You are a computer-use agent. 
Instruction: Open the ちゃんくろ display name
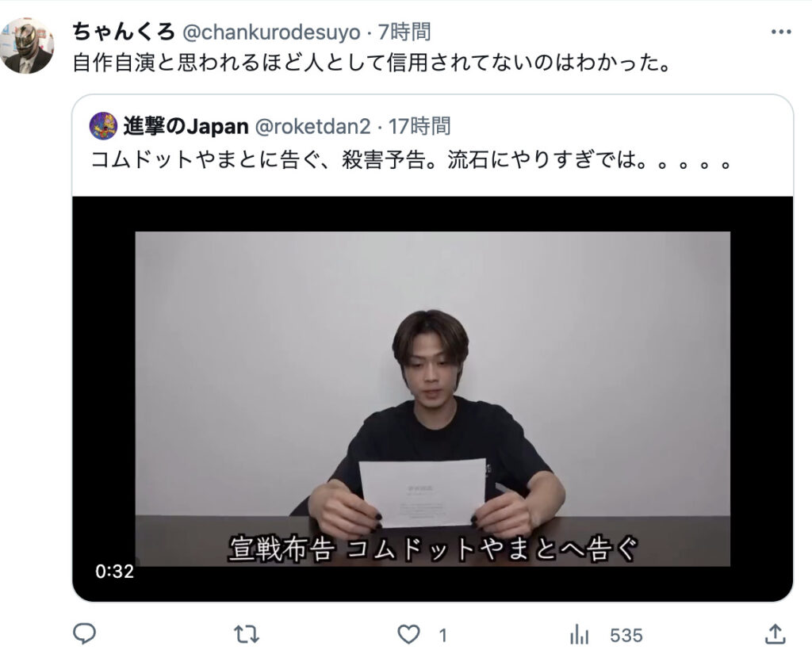click(124, 32)
